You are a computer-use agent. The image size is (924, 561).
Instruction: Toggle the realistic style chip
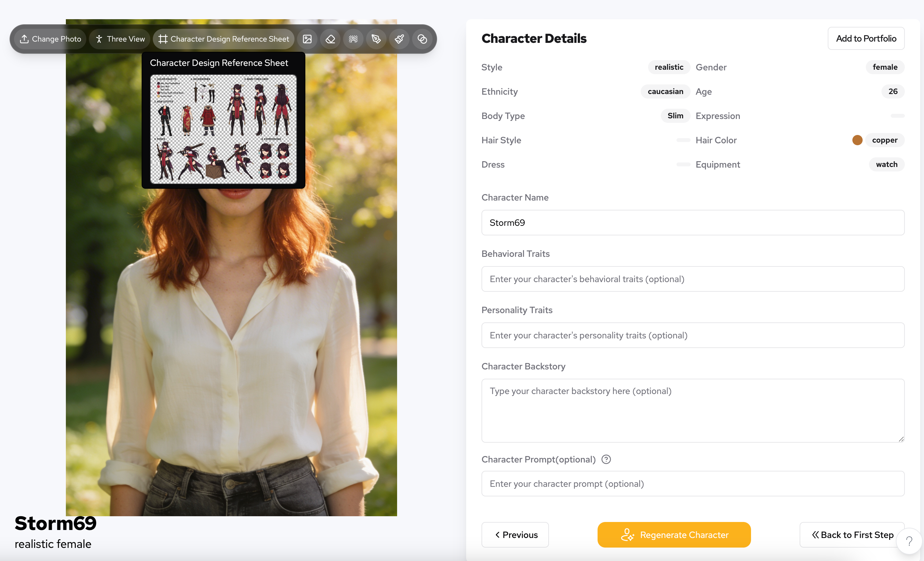669,67
